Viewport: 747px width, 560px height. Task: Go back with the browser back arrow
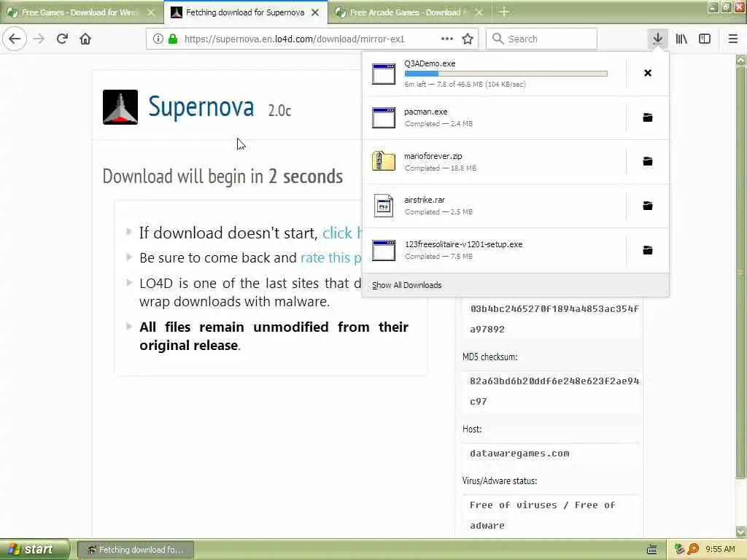pos(15,39)
